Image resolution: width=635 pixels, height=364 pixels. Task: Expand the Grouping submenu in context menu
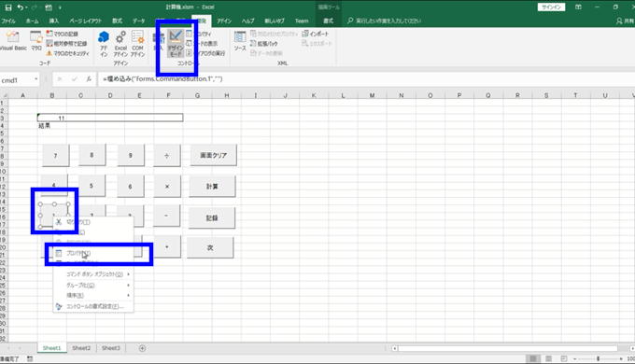coord(93,286)
